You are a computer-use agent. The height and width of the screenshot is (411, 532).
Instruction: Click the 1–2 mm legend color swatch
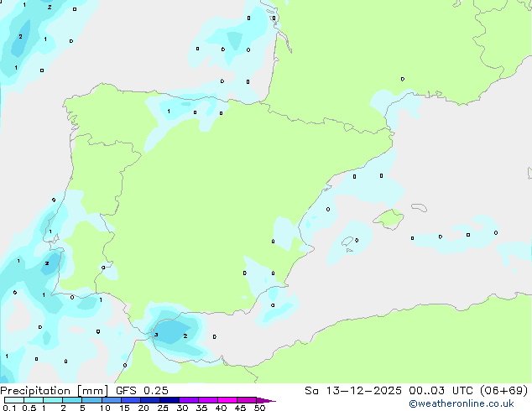[53, 400]
